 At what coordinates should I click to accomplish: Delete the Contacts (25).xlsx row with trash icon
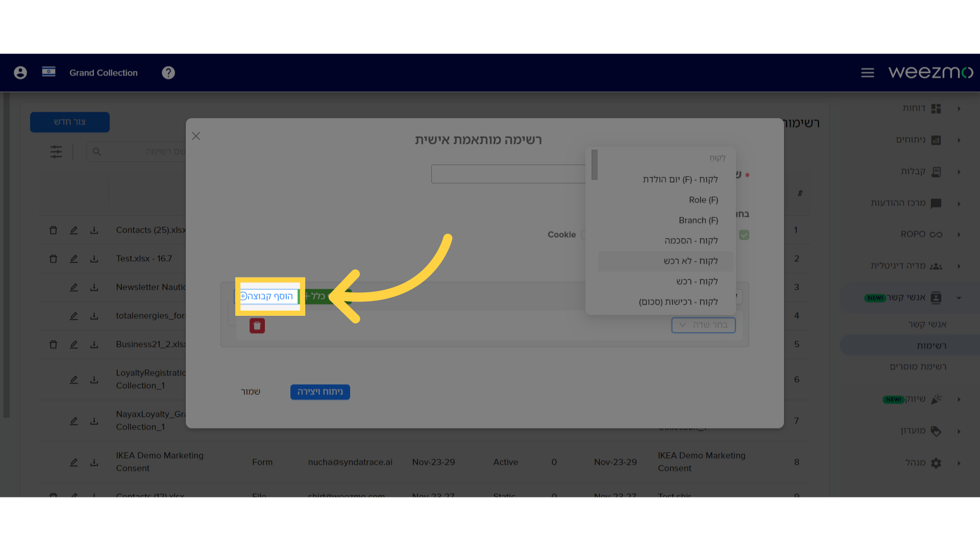pyautogui.click(x=53, y=230)
